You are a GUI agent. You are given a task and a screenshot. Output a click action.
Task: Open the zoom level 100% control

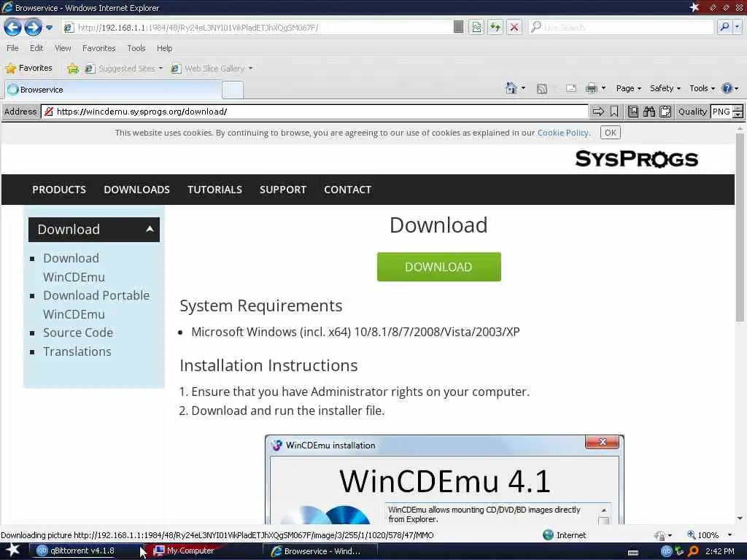click(709, 535)
